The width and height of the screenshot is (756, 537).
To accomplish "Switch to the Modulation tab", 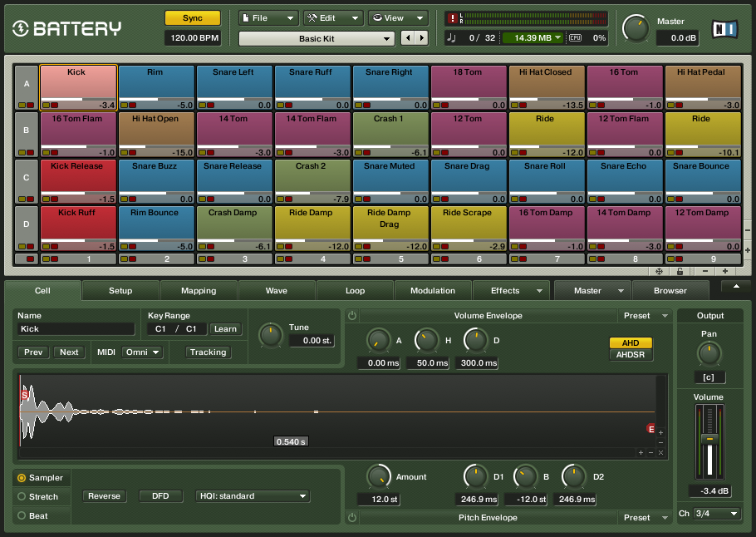I will (x=433, y=290).
